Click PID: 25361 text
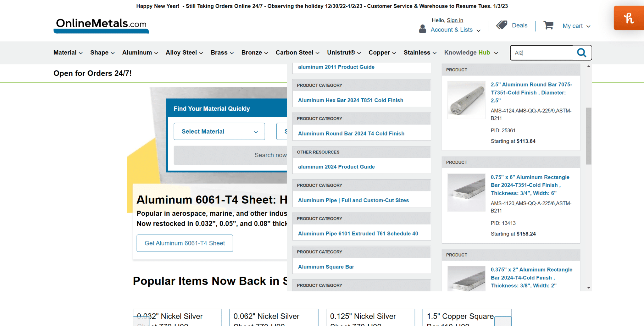The height and width of the screenshot is (326, 644). pyautogui.click(x=503, y=130)
